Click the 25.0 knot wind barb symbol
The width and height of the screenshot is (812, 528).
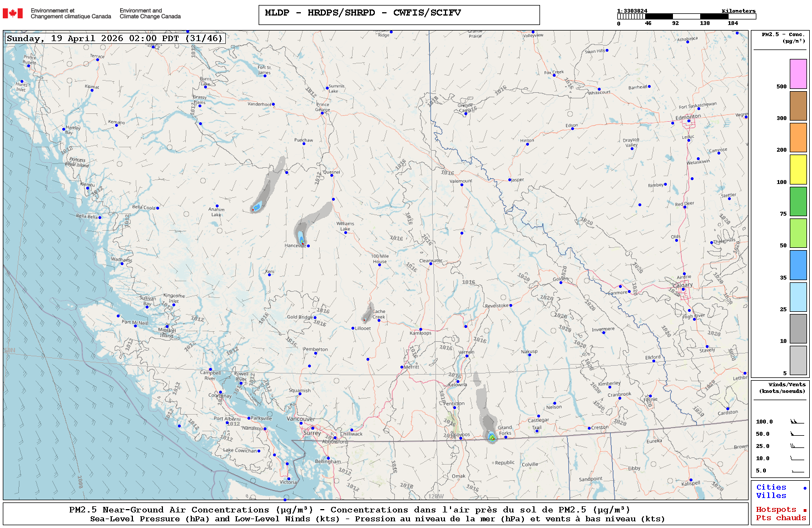coord(797,446)
